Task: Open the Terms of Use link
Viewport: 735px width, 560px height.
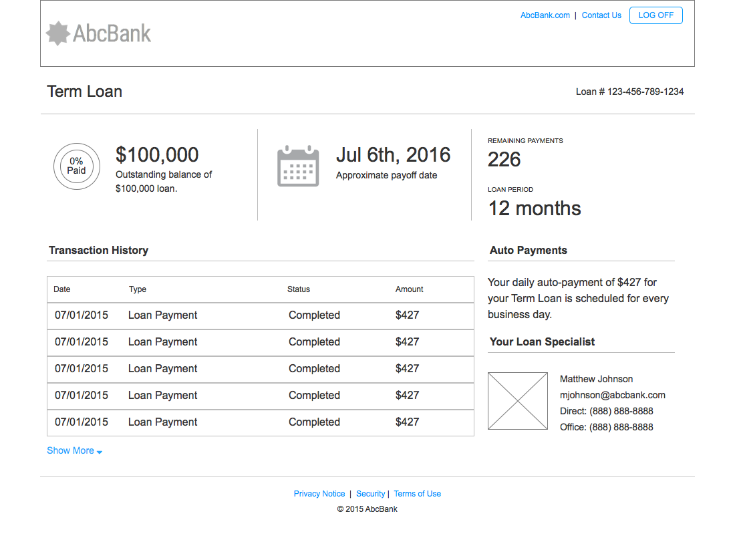Action: click(x=417, y=494)
